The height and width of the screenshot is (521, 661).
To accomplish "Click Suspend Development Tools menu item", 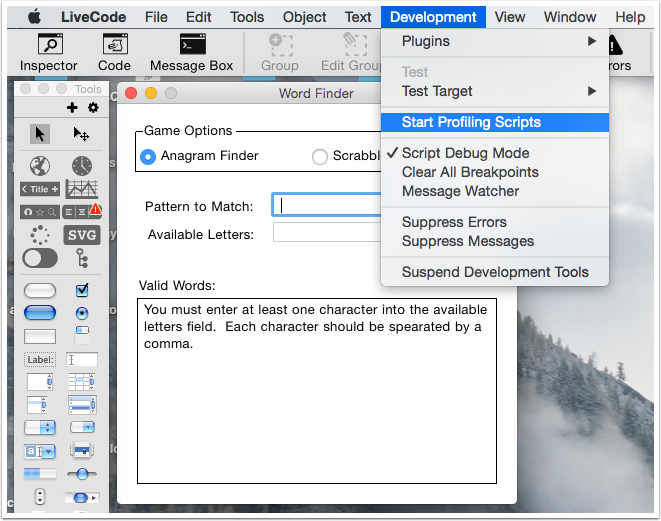I will click(x=495, y=272).
